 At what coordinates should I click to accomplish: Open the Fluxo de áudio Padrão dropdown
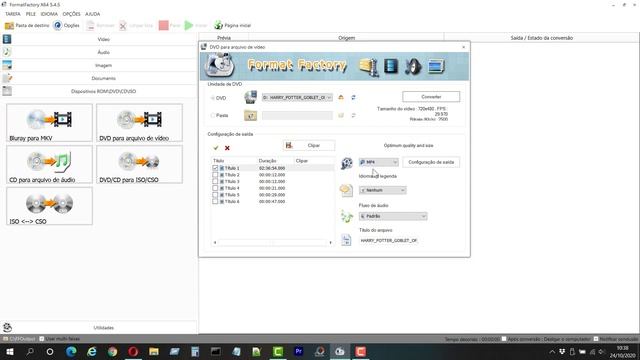point(393,216)
